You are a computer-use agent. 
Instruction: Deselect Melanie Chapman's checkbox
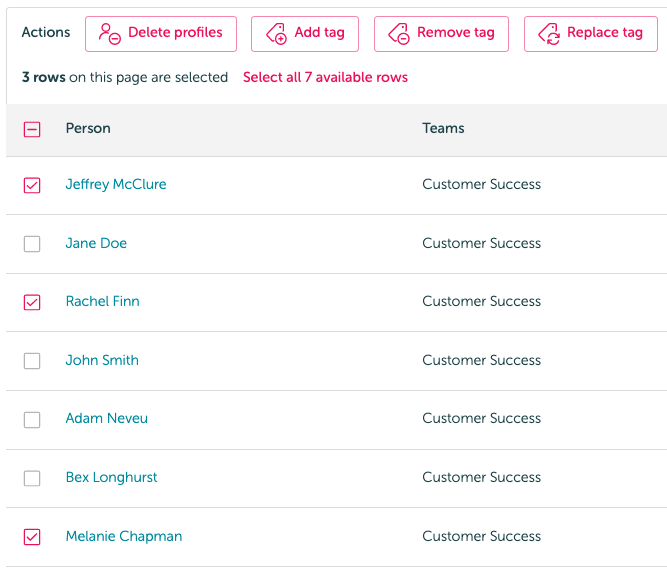click(32, 537)
